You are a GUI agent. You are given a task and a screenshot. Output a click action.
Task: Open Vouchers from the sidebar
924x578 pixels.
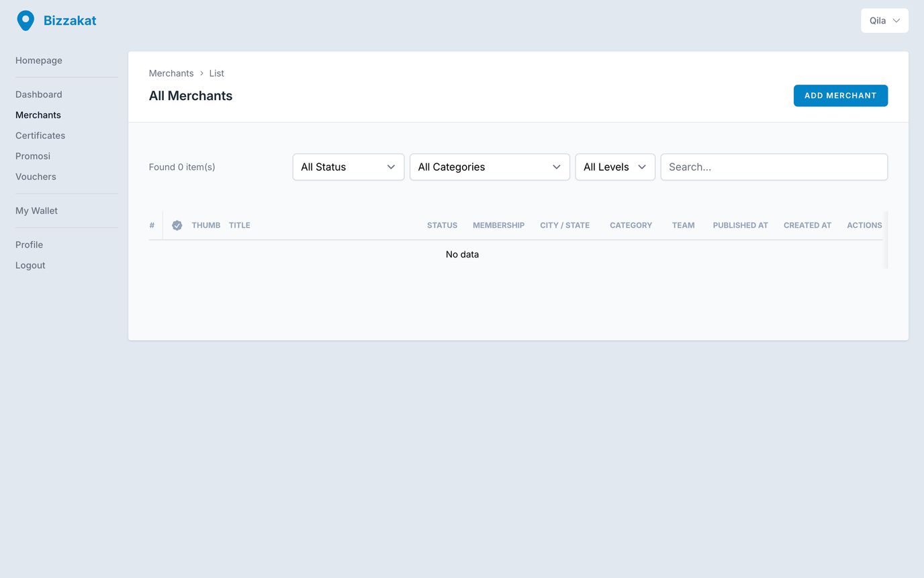36,177
